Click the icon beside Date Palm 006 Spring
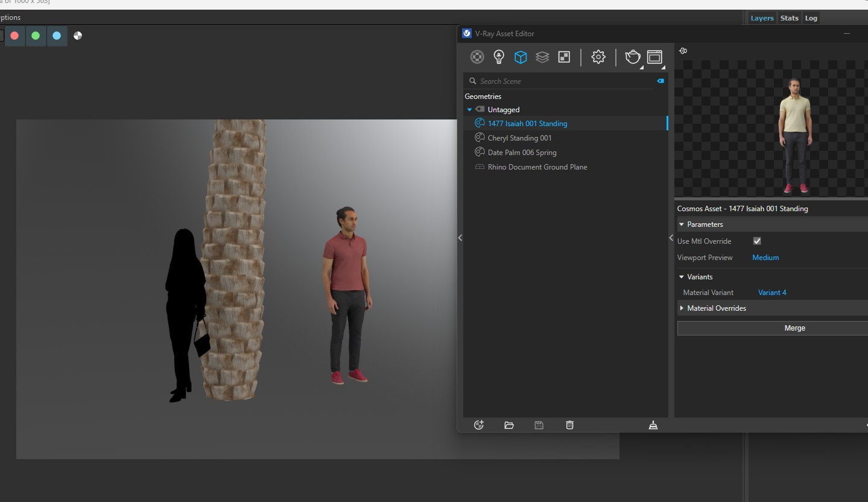868x502 pixels. [480, 152]
